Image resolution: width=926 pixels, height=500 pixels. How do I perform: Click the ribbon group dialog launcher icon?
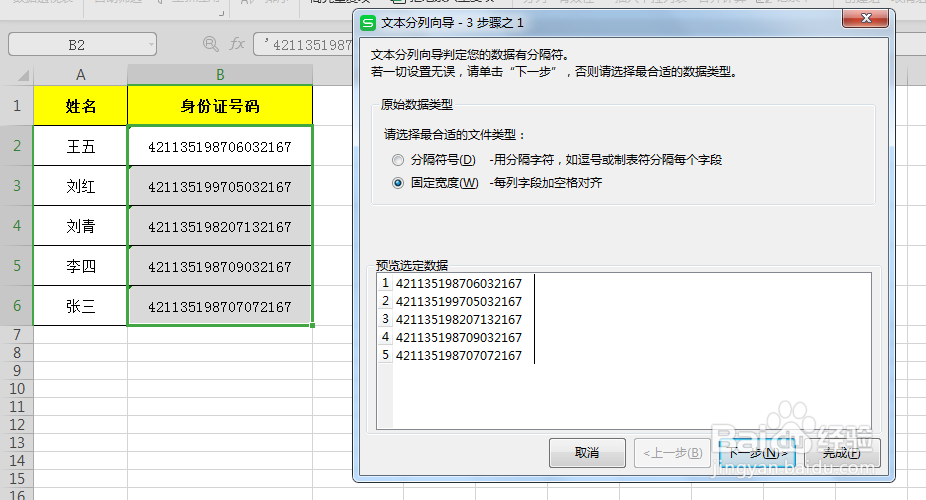coord(221,12)
